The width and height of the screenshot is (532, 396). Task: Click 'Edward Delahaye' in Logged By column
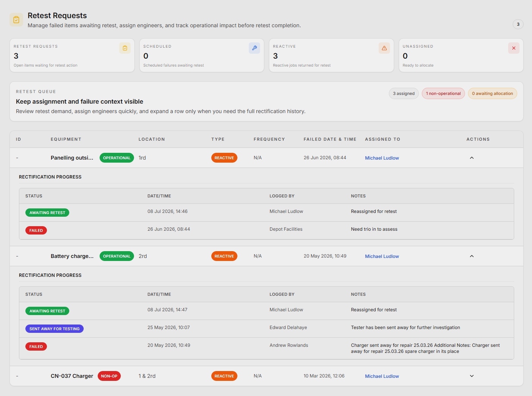288,328
